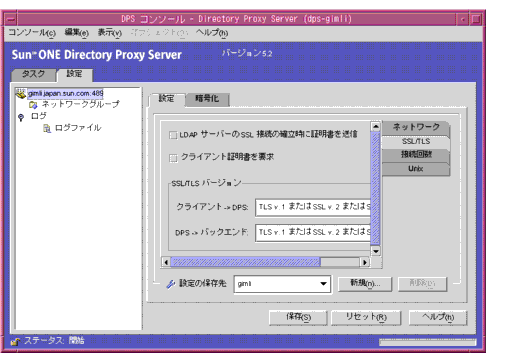
Task: Toggle the クライアント証明書を要求 checkbox
Action: click(x=173, y=158)
